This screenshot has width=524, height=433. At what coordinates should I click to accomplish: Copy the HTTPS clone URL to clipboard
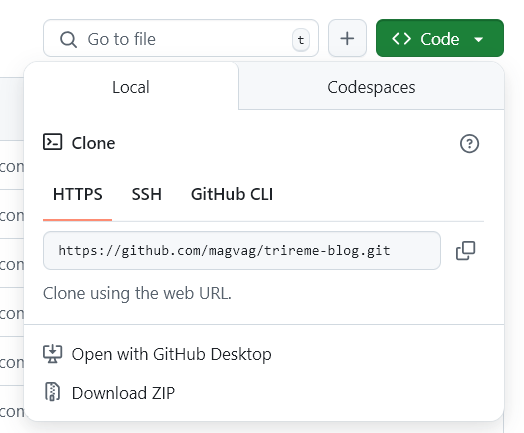[466, 251]
